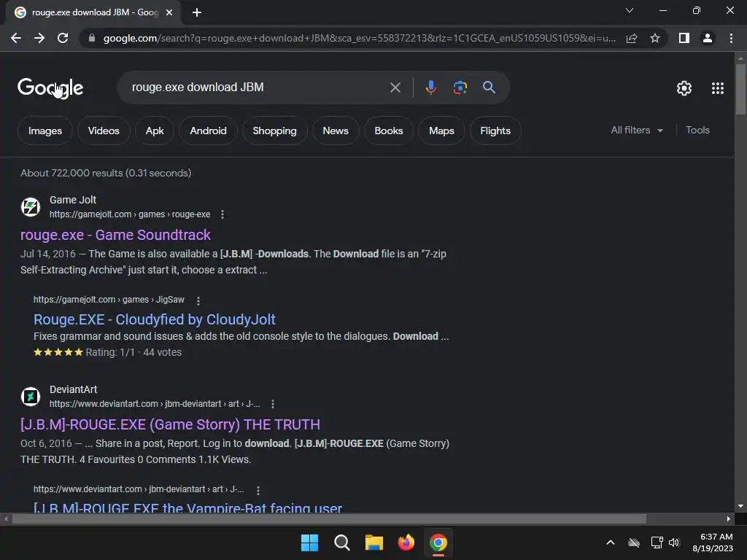Screen dimensions: 747x560
Task: Open Google quick settings gear
Action: coord(684,88)
